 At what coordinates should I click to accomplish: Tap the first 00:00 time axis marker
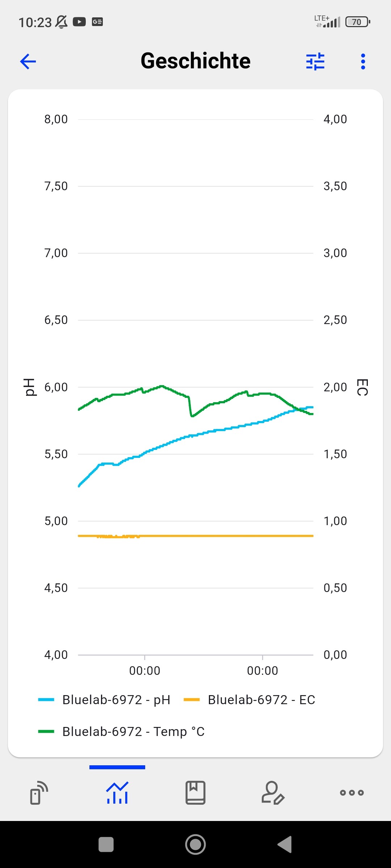[x=145, y=671]
